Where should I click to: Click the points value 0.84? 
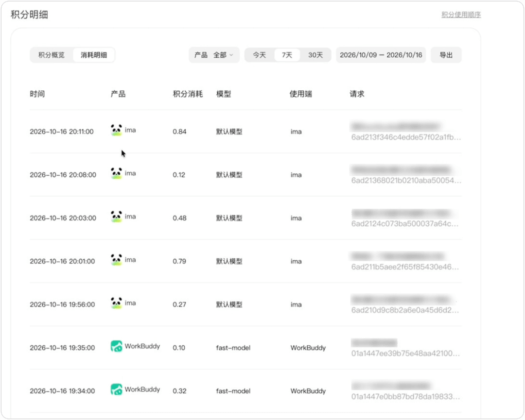point(179,132)
